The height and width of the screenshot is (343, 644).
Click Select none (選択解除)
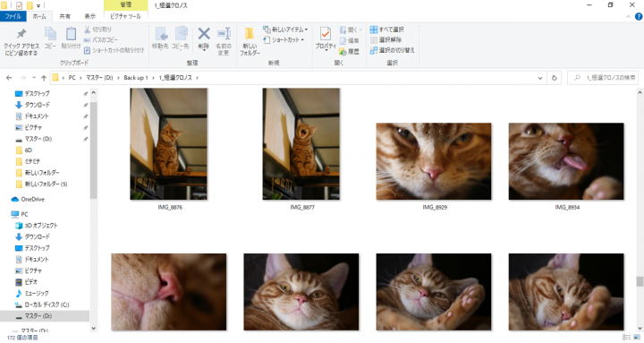(386, 40)
